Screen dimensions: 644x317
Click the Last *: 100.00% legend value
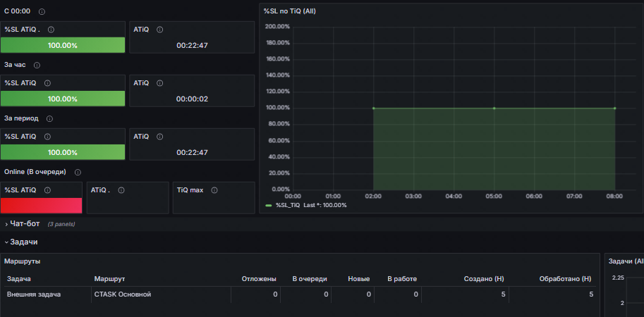coord(325,205)
